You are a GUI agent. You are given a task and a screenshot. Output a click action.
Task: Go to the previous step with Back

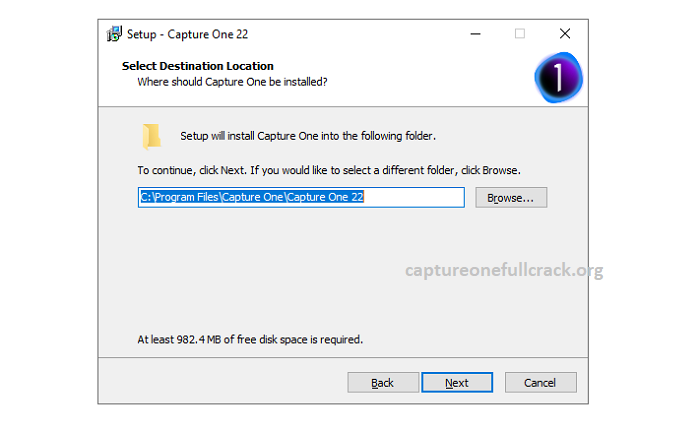(x=383, y=383)
